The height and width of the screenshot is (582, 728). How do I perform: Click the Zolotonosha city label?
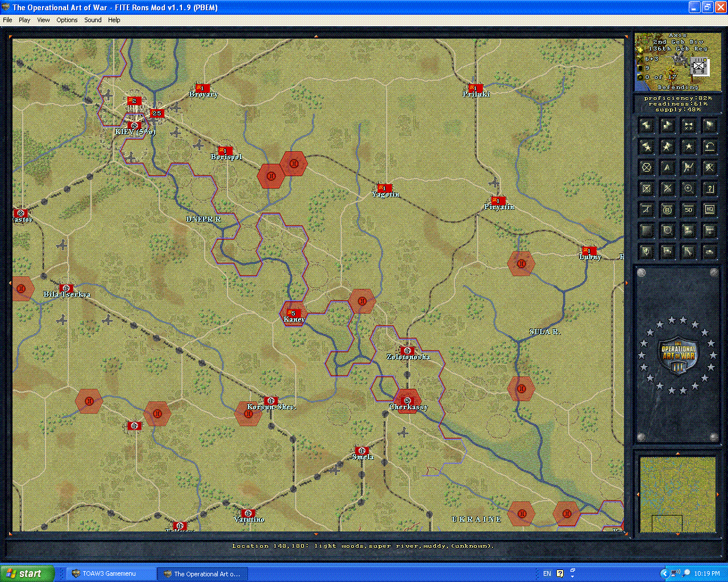pyautogui.click(x=408, y=357)
